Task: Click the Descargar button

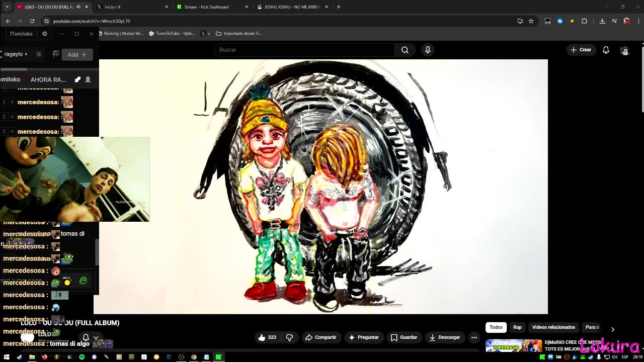Action: [x=444, y=337]
